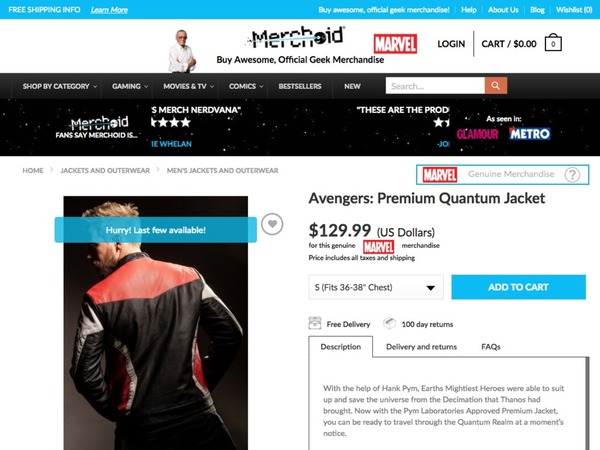600x450 pixels.
Task: Click the Free Delivery box icon
Action: (315, 324)
